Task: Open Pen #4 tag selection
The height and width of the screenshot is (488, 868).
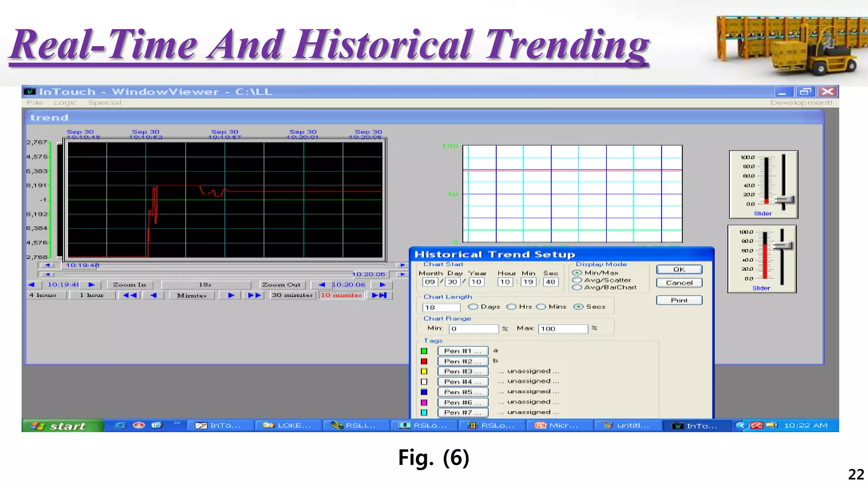Action: coord(463,382)
